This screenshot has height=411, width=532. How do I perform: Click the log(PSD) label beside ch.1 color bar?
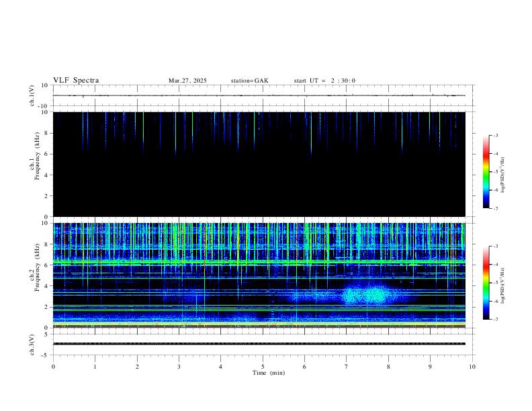(x=502, y=175)
